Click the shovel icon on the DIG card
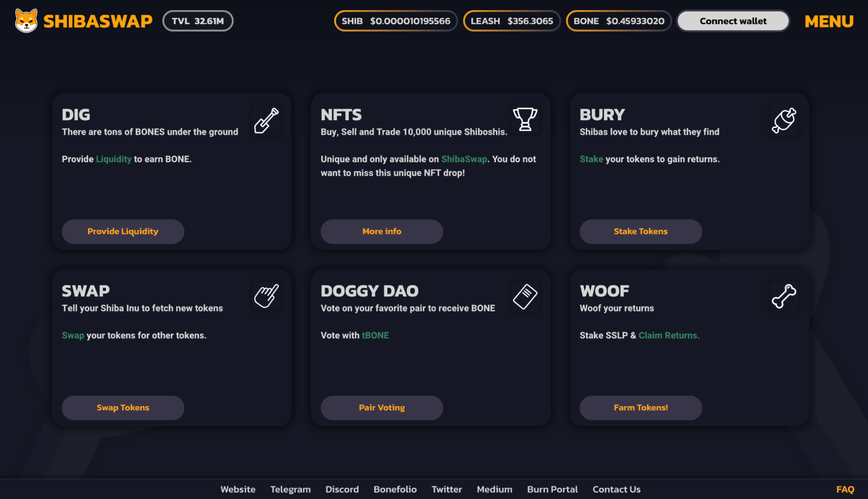Viewport: 868px width, 499px height. [266, 120]
